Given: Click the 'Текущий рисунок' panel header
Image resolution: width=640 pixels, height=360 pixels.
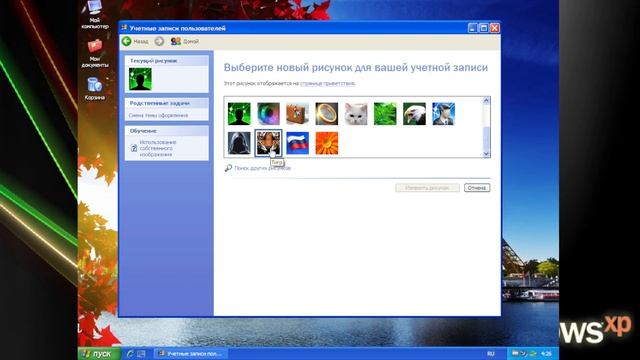Looking at the screenshot, I should pyautogui.click(x=167, y=61).
